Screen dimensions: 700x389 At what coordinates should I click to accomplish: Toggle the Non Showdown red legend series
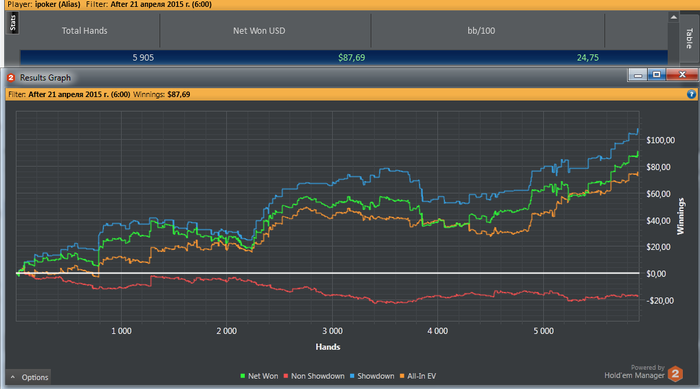pos(314,376)
